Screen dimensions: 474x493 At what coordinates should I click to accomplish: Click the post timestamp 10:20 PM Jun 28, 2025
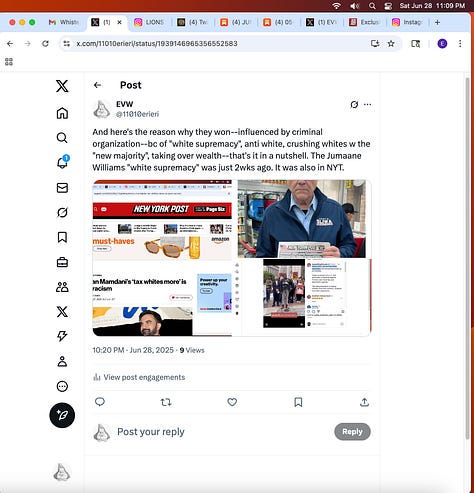tap(132, 350)
